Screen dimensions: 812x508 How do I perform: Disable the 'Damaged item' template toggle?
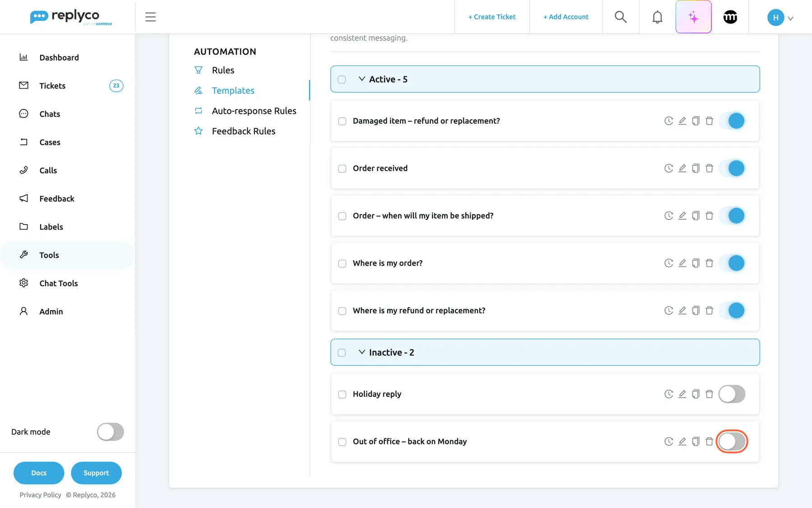[732, 121]
